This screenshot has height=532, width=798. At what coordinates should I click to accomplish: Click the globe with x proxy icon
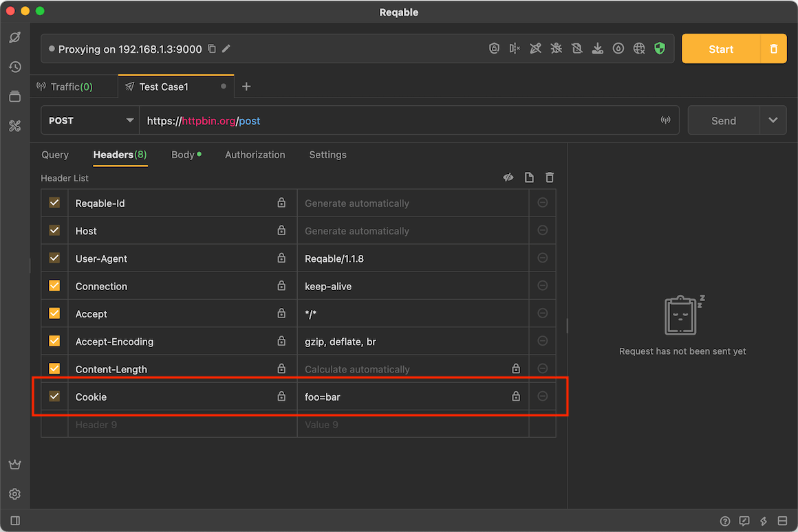click(639, 48)
